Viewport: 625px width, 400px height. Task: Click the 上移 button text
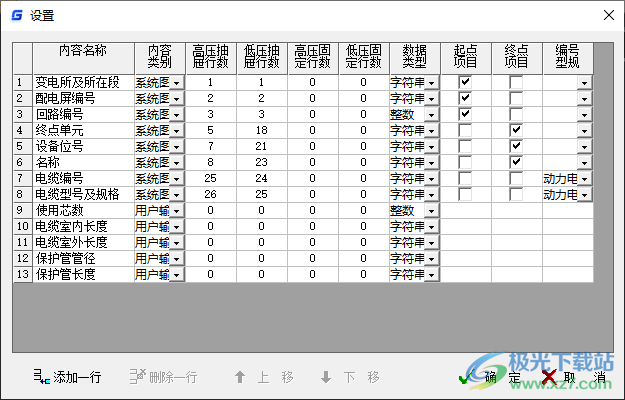(275, 377)
